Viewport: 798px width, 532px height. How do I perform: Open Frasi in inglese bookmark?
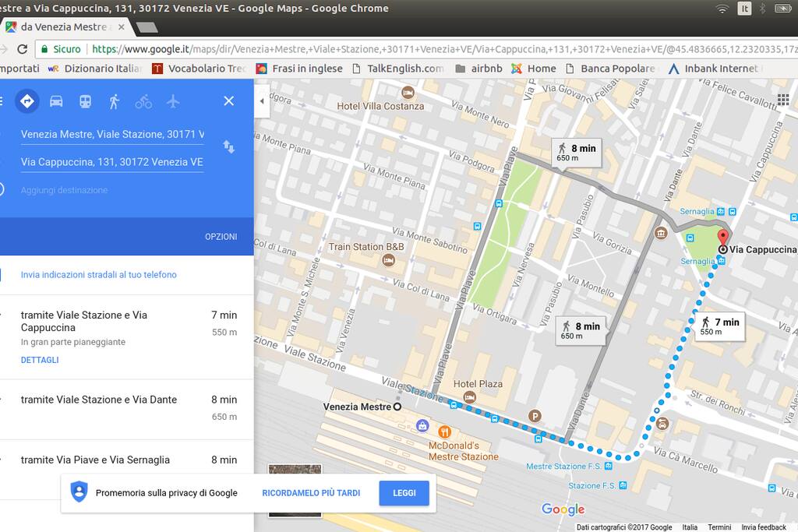tap(299, 68)
